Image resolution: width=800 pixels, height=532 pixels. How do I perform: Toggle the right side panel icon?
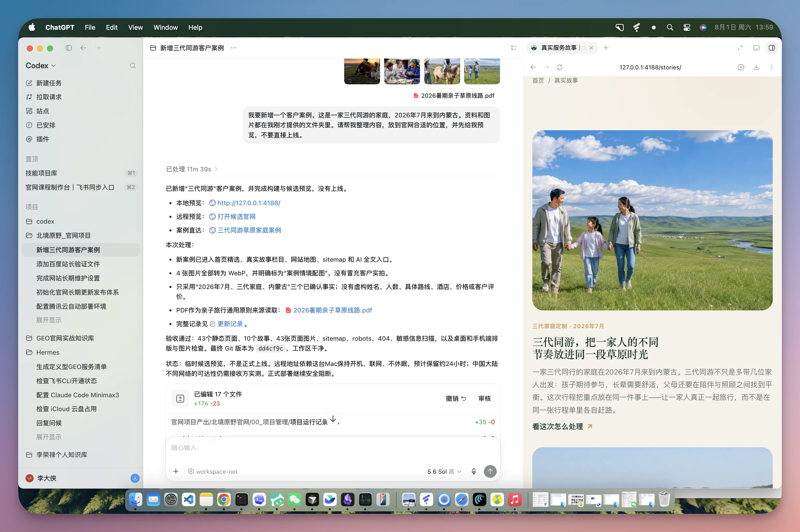pos(771,48)
